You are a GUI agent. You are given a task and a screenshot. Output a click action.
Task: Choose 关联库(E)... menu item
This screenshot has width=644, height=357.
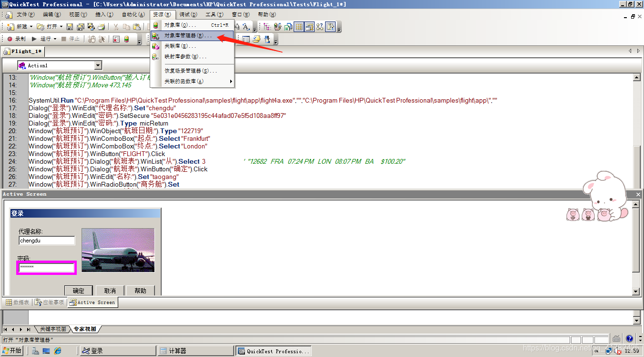(x=192, y=46)
